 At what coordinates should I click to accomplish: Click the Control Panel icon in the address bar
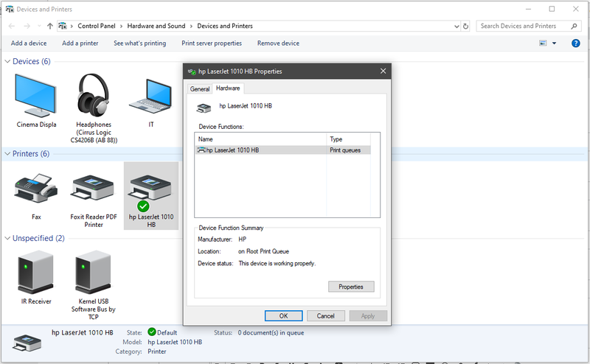click(62, 26)
